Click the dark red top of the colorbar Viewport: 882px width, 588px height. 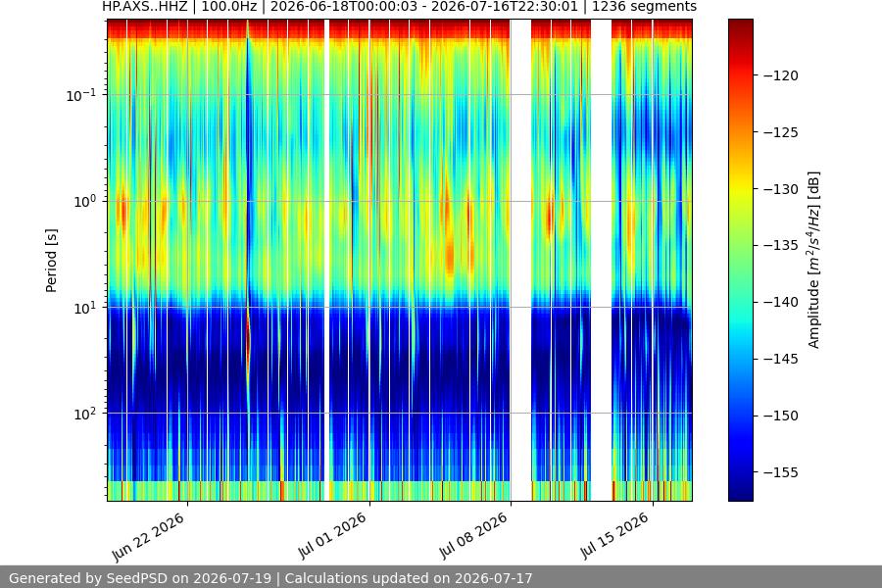click(740, 25)
